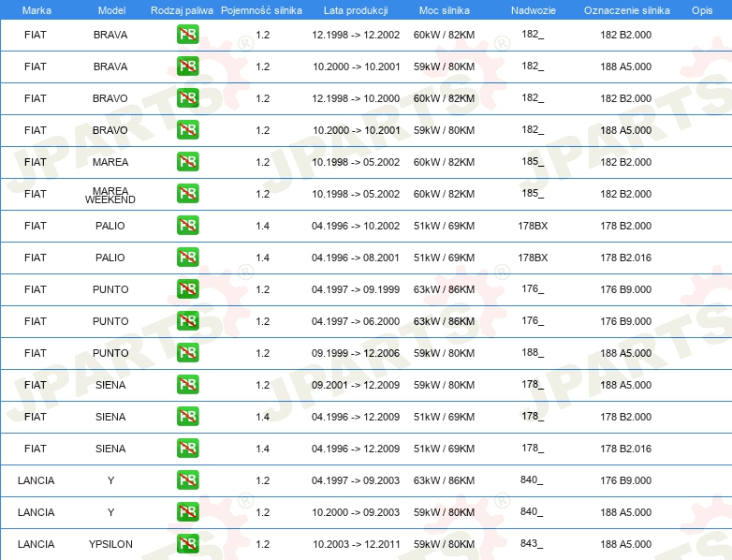Screen dimensions: 732x560
Task: Click fuel icon in LANCIA YPSILON row
Action: (187, 544)
